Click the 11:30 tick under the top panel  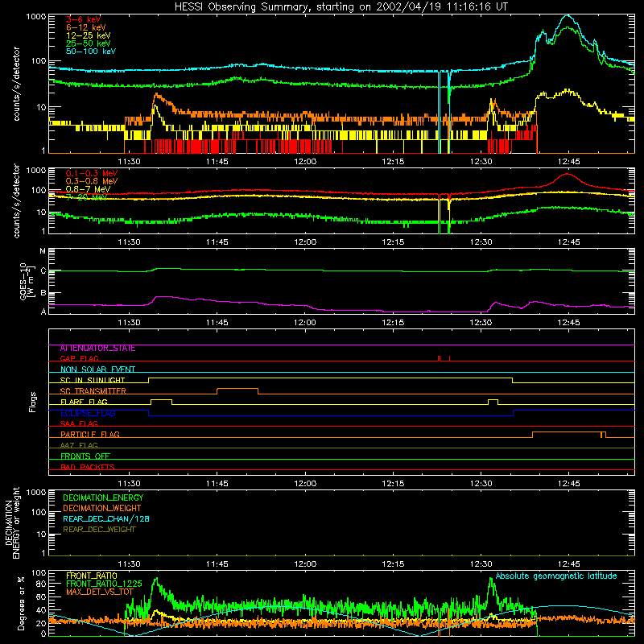129,161
